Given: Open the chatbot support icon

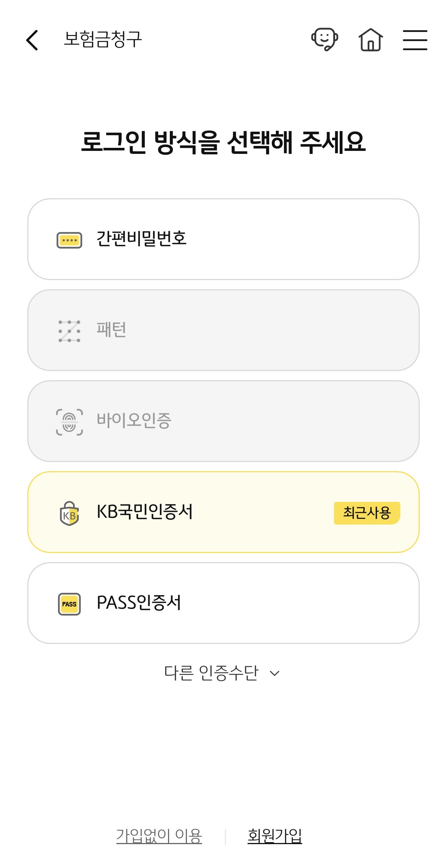Looking at the screenshot, I should tap(325, 39).
